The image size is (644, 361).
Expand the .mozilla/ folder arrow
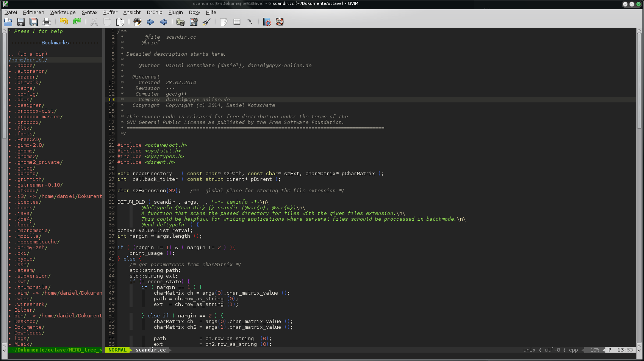[10, 236]
